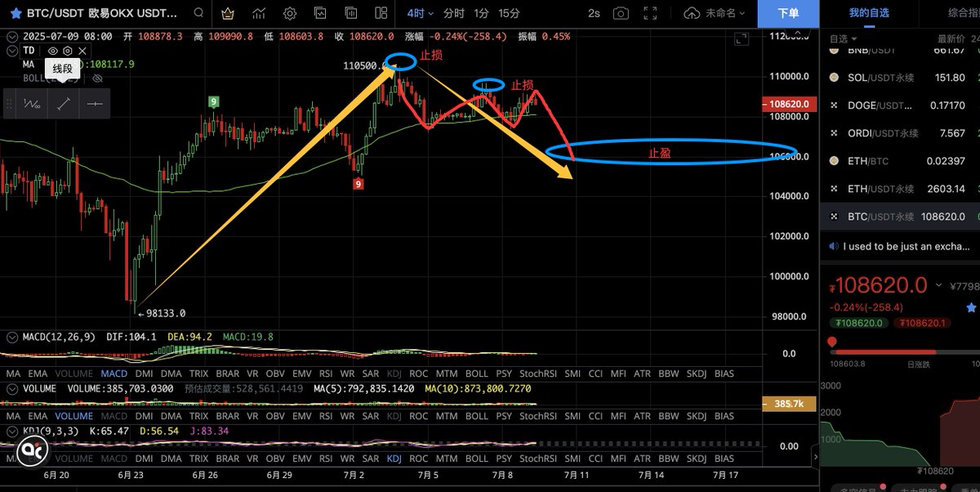Toggle TD indicator visibility eye icon

pyautogui.click(x=53, y=51)
